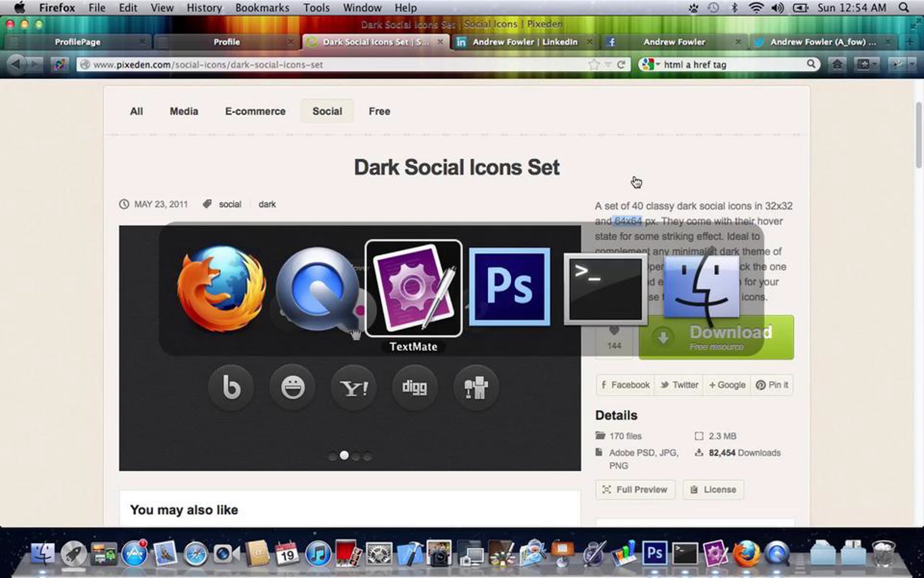The image size is (924, 578).
Task: Select the second carousel slide dot
Action: tap(344, 455)
